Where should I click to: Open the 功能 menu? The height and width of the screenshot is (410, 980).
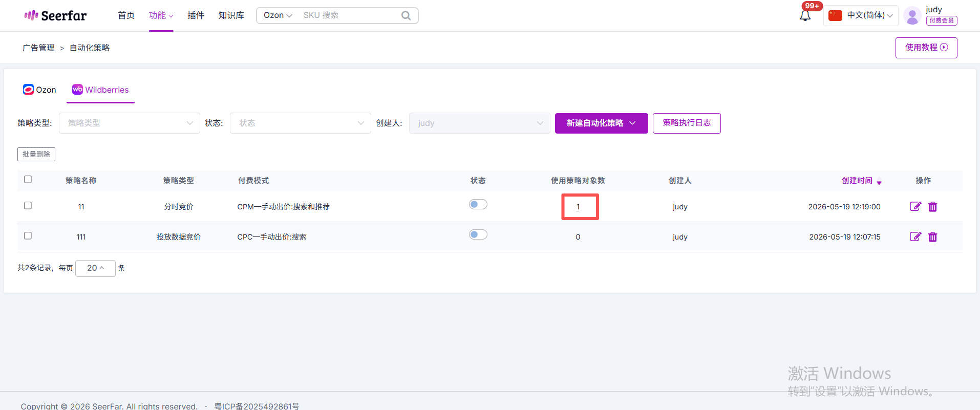click(x=161, y=15)
